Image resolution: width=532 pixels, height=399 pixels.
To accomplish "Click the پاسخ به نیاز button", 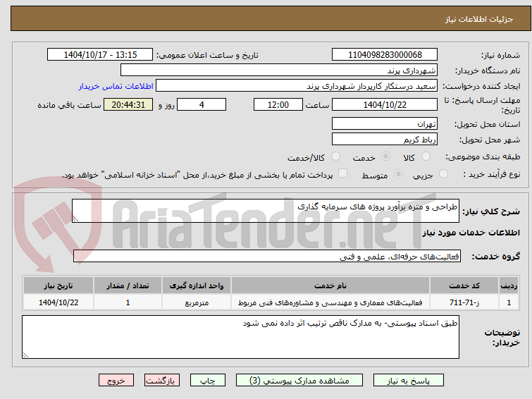I will click(409, 381).
